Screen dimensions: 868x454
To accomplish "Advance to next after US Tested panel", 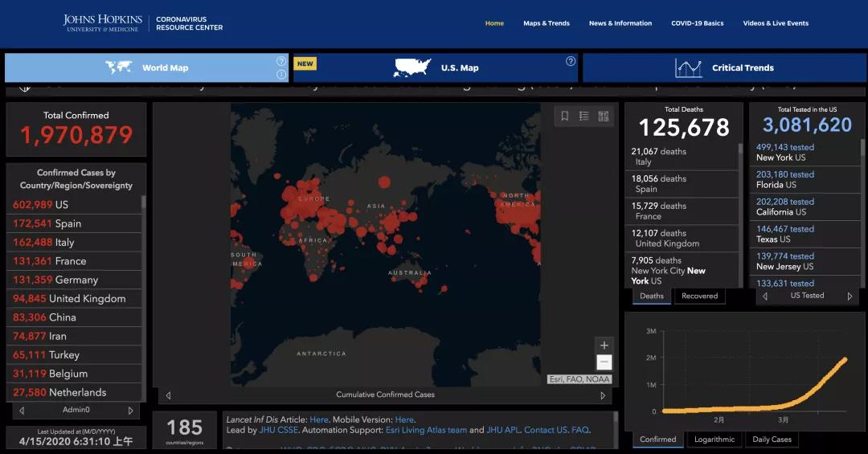I will pos(850,296).
